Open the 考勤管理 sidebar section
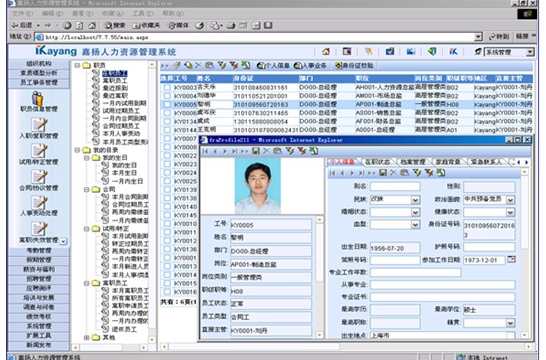This screenshot has width=546, height=360. [39, 250]
